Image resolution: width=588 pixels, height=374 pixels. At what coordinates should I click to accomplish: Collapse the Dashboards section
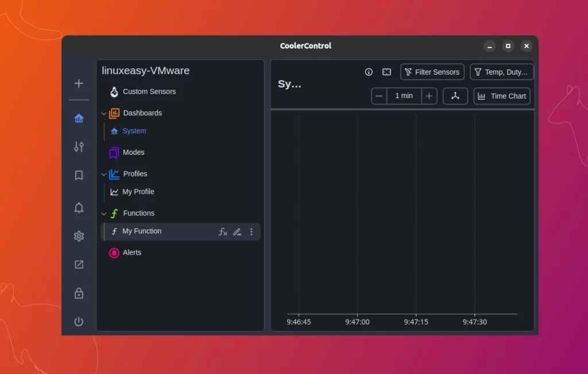(x=104, y=113)
